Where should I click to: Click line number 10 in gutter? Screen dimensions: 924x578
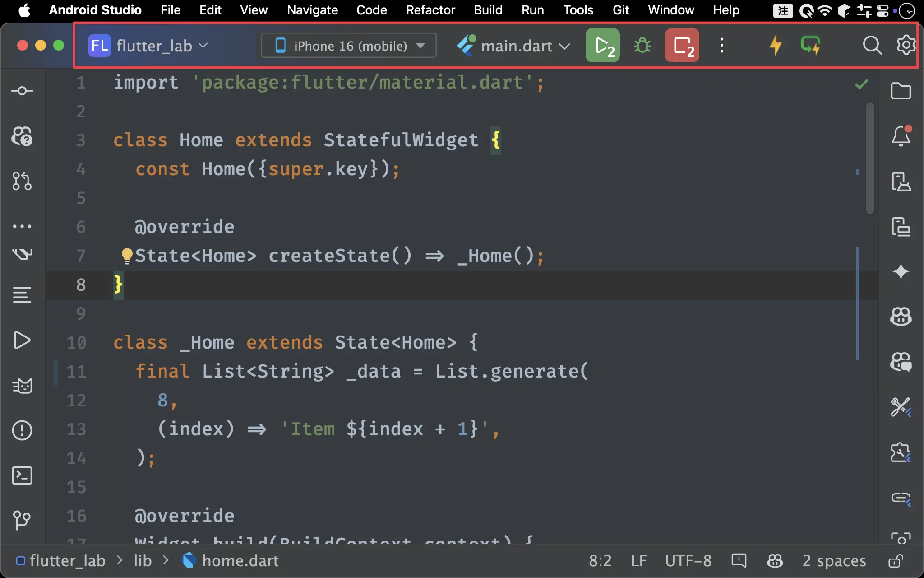[76, 342]
